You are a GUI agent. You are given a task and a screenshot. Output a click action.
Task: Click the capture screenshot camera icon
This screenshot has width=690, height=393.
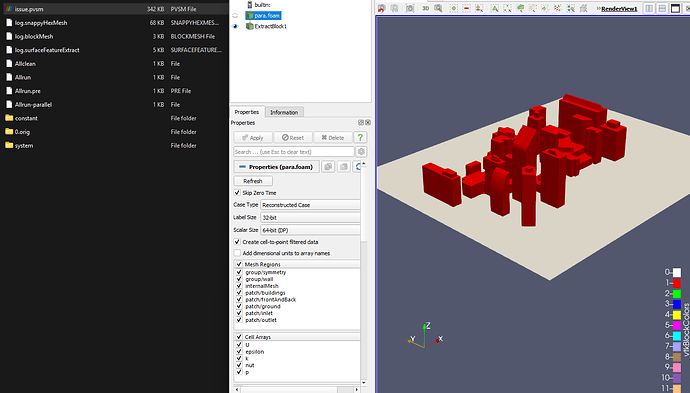[x=410, y=8]
